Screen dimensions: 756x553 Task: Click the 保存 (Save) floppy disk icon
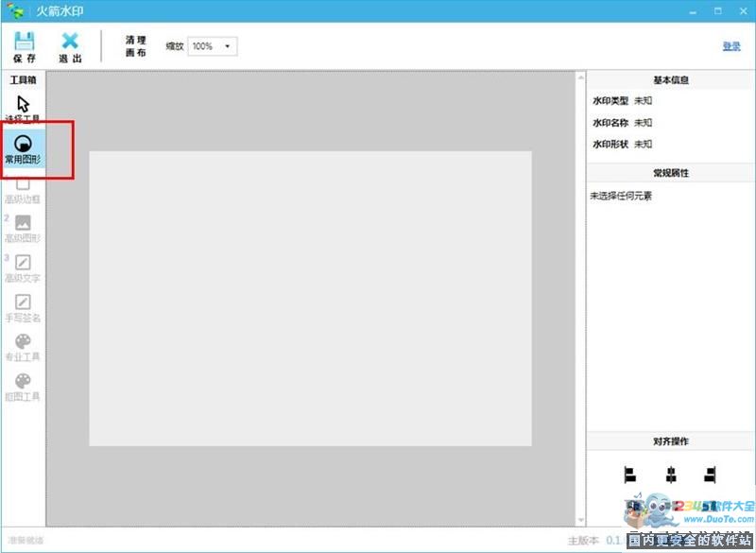click(x=25, y=42)
